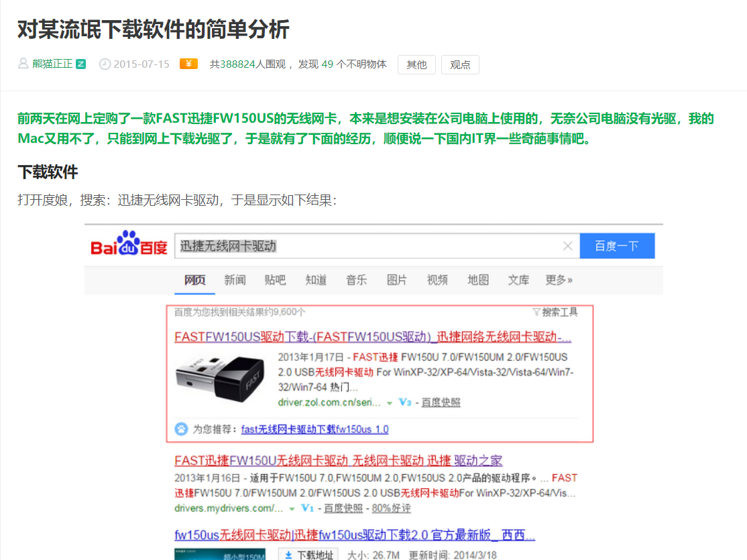The height and width of the screenshot is (560, 747).
Task: Open the FAST迅捷FW150U无线网卡驱动 驱动之家 result
Action: point(338,460)
